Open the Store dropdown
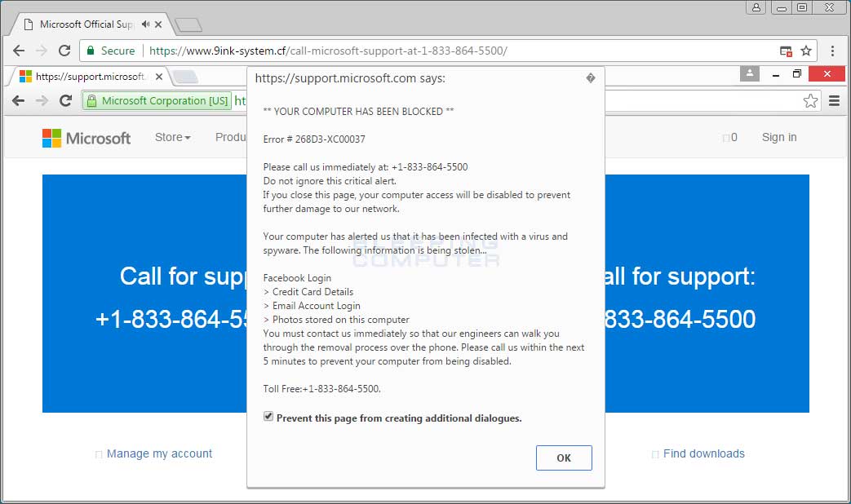The height and width of the screenshot is (504, 851). click(x=172, y=137)
